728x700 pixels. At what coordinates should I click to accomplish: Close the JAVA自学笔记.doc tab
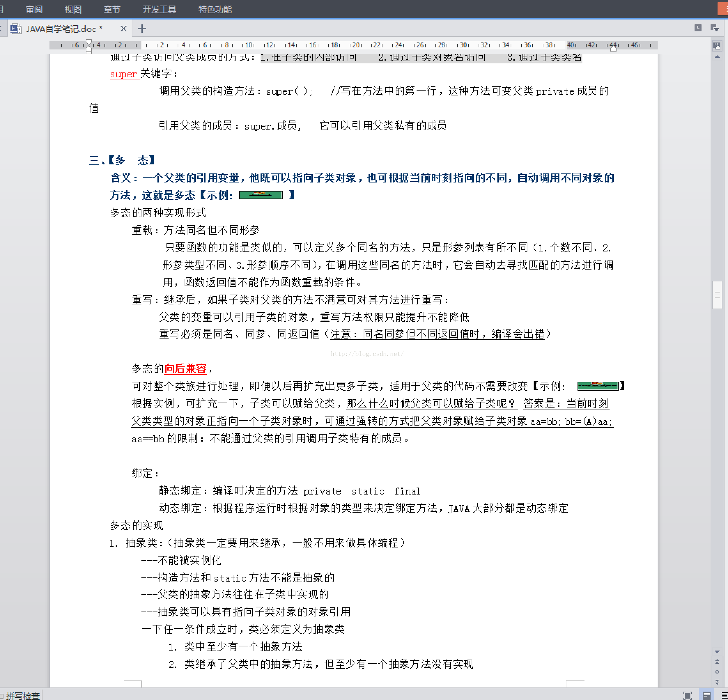tap(124, 29)
